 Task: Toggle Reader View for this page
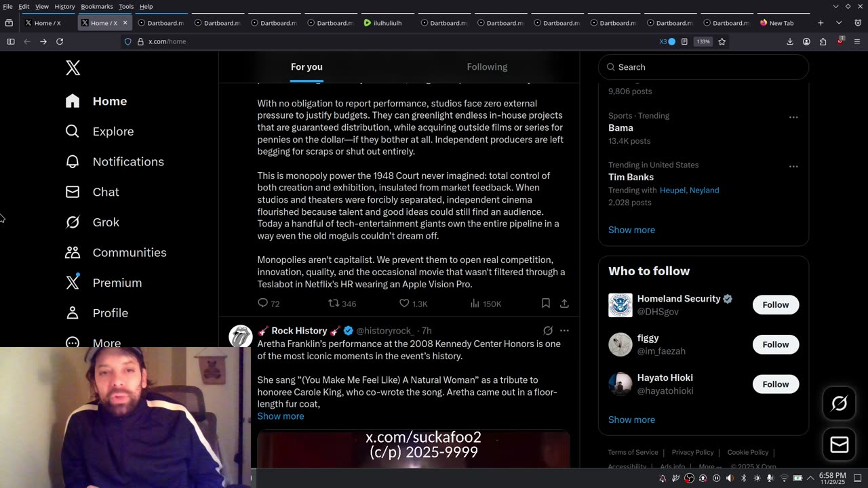tap(684, 41)
